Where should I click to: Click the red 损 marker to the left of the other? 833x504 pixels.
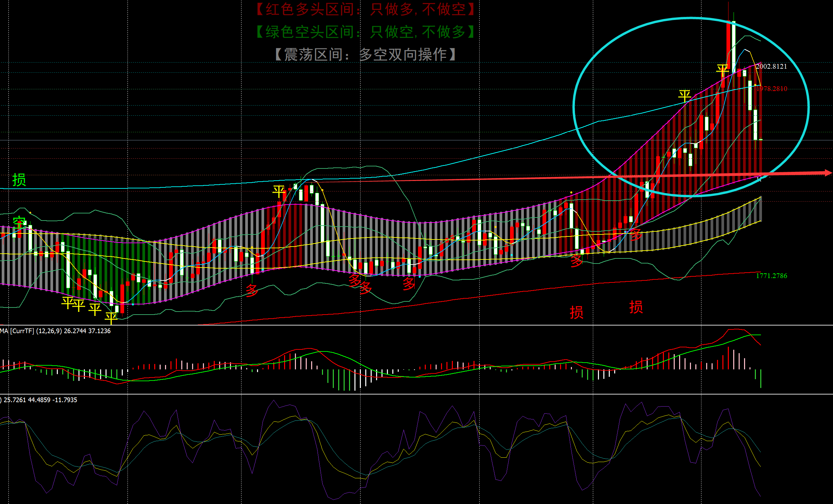[x=576, y=312]
